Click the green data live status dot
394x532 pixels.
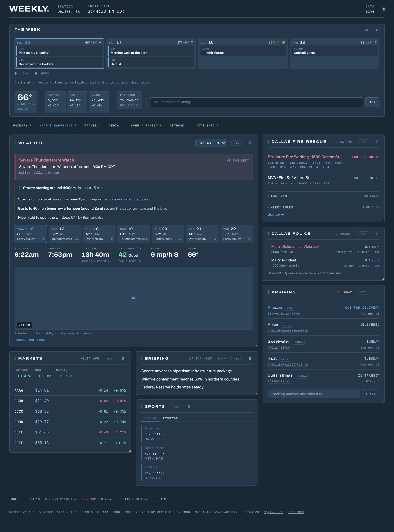coord(384,9)
